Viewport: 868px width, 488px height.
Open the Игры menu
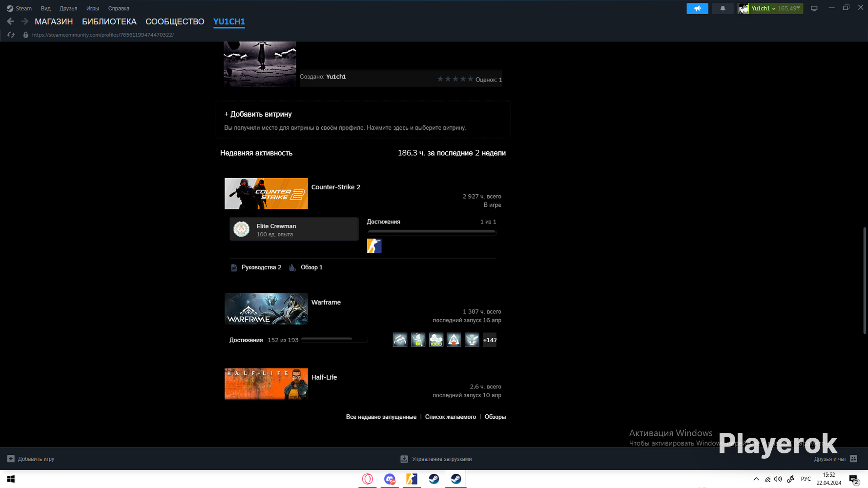93,8
